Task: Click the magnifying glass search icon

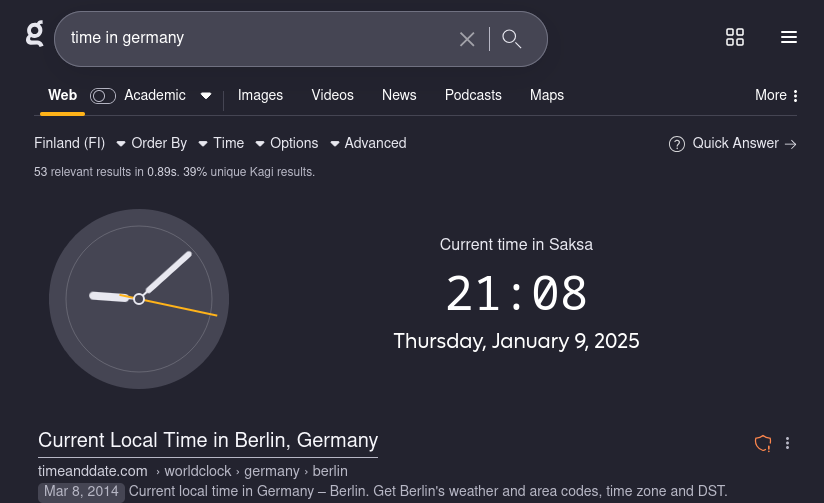Action: [512, 39]
